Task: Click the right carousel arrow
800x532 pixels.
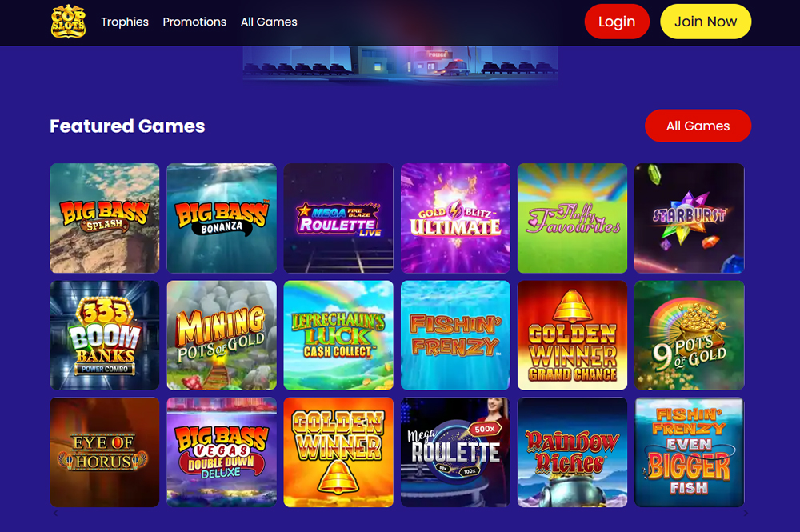Action: 746,513
